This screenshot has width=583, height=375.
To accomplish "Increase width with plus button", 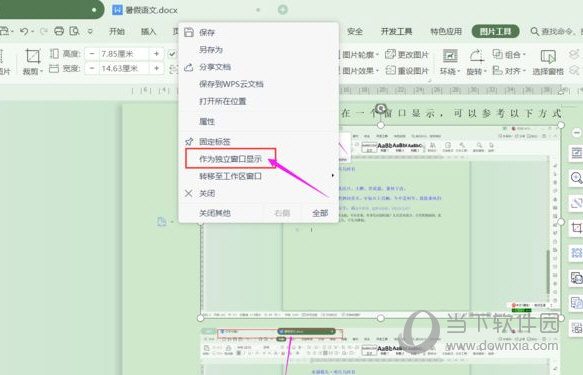I will click(157, 68).
